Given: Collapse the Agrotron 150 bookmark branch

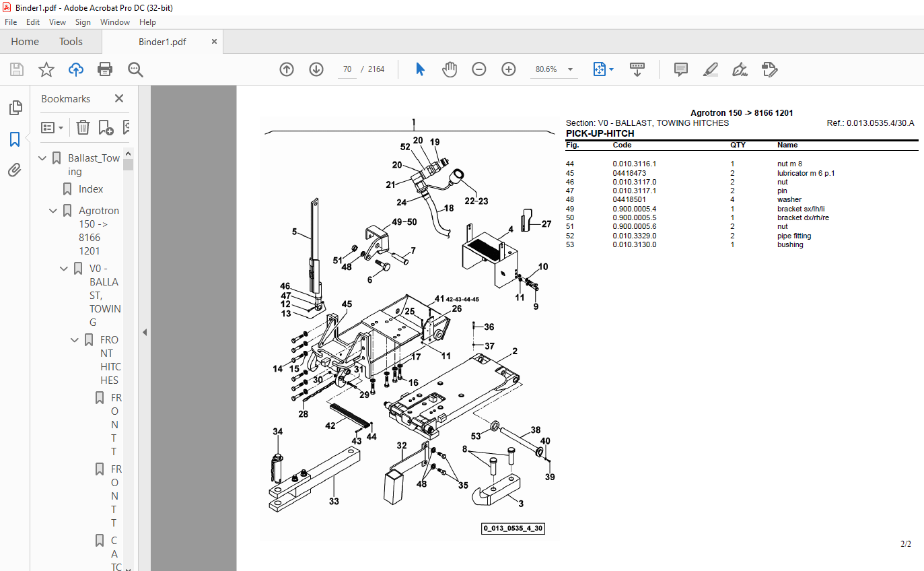Looking at the screenshot, I should coord(54,211).
